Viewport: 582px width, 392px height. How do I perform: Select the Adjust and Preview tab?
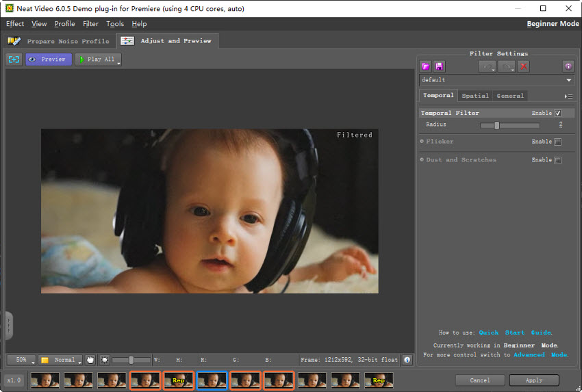[168, 41]
